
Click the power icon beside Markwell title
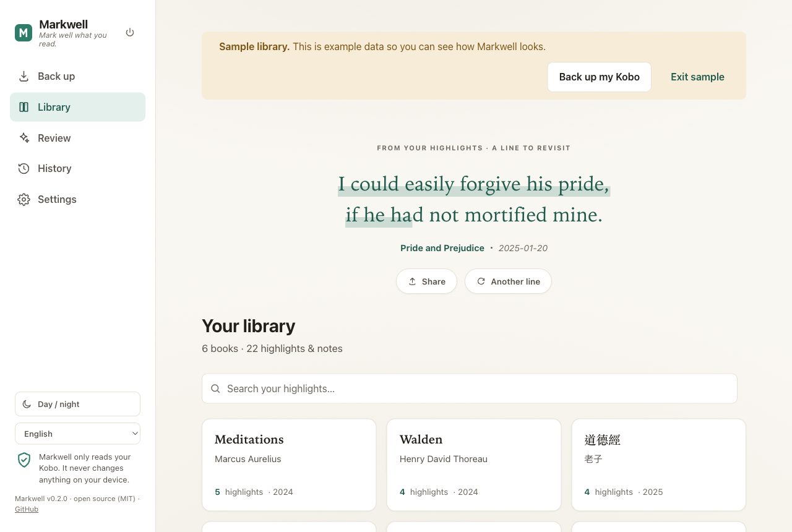(x=130, y=32)
